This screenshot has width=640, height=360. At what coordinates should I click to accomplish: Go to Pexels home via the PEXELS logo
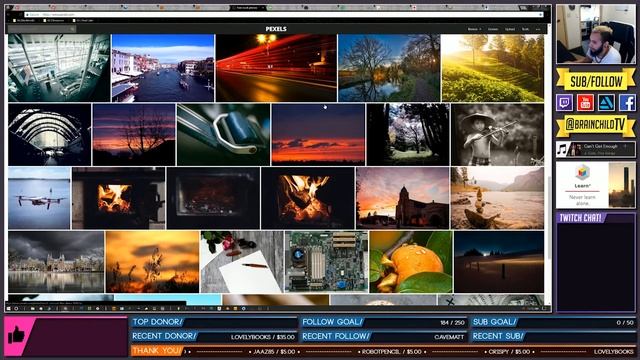coord(276,29)
